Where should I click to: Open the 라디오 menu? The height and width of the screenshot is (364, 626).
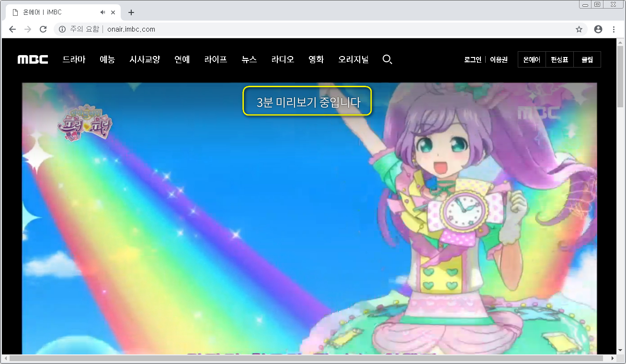click(283, 59)
